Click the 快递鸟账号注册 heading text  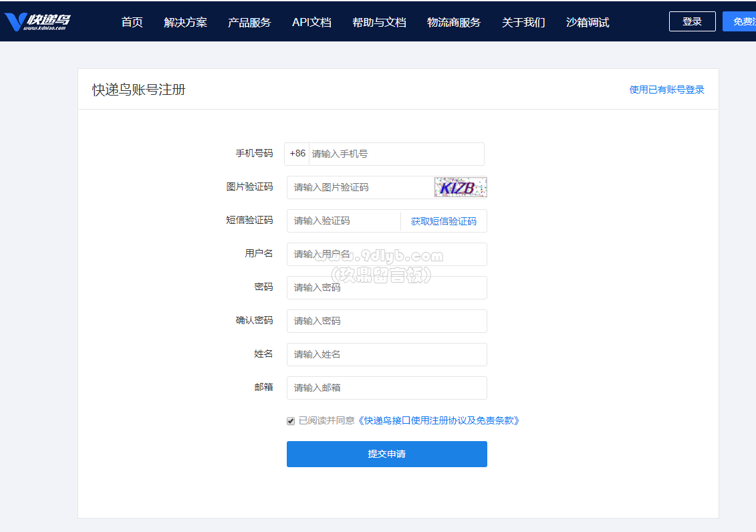[139, 90]
